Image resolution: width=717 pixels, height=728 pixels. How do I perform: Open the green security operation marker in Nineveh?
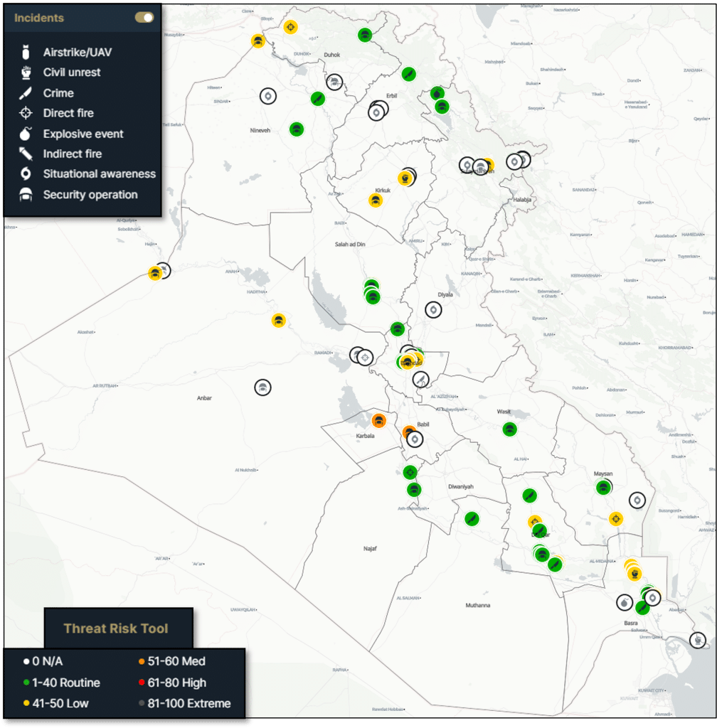297,129
